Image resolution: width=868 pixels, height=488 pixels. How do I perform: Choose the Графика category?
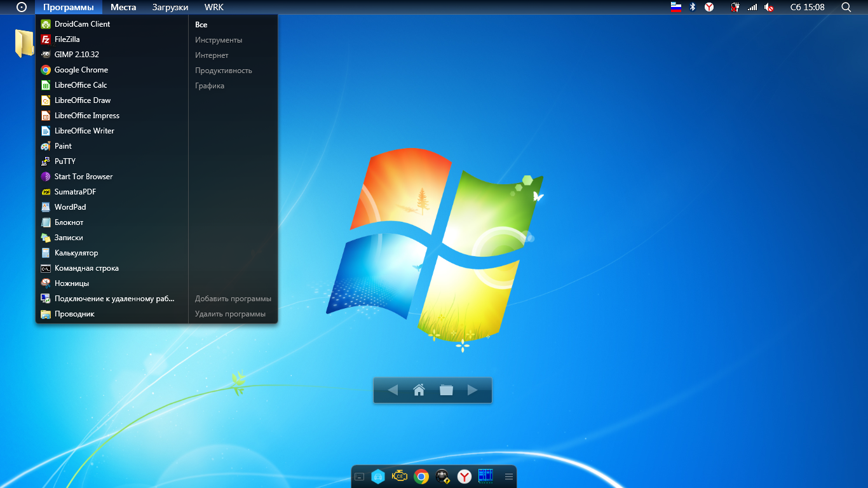210,86
